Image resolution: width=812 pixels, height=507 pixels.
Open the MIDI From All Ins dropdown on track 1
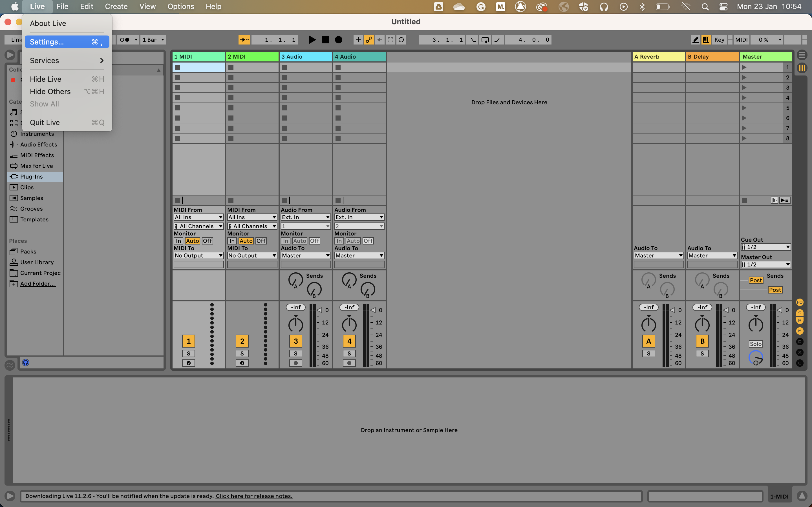[198, 217]
